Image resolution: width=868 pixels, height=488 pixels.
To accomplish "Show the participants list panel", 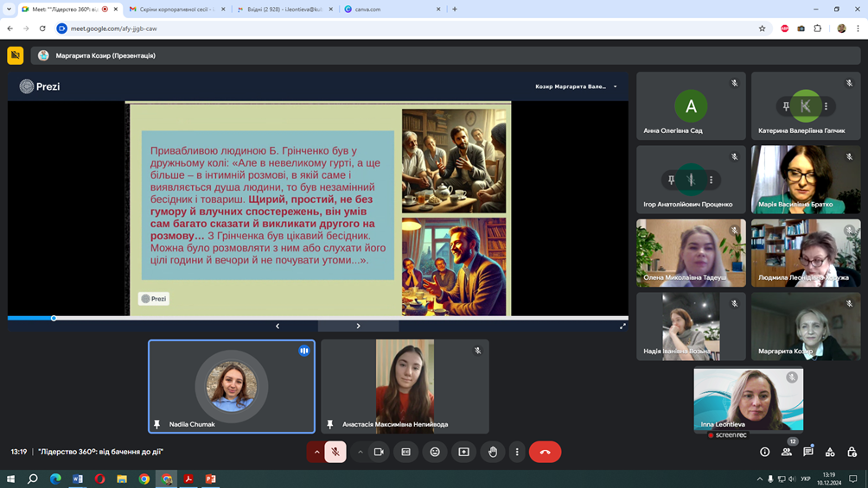I will tap(787, 452).
